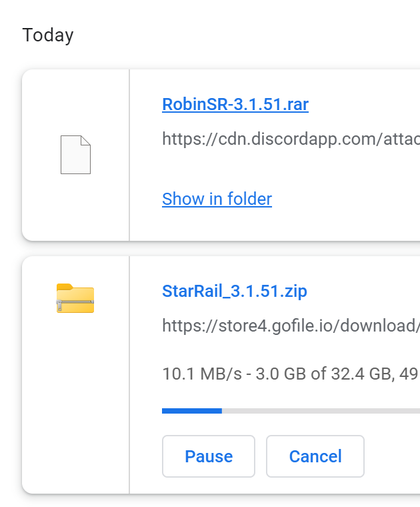Click the cdn.discordapp.com source URL
Image resolution: width=420 pixels, height=507 pixels.
291,139
